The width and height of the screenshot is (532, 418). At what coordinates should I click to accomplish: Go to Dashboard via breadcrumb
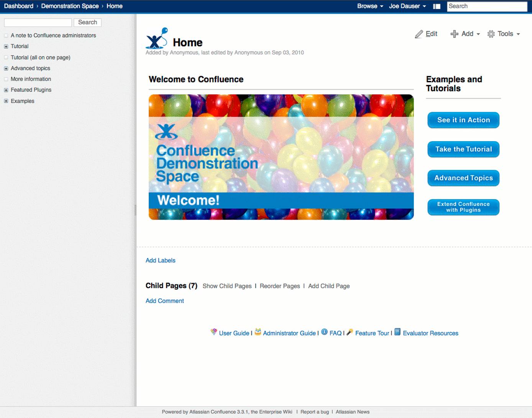pos(18,6)
